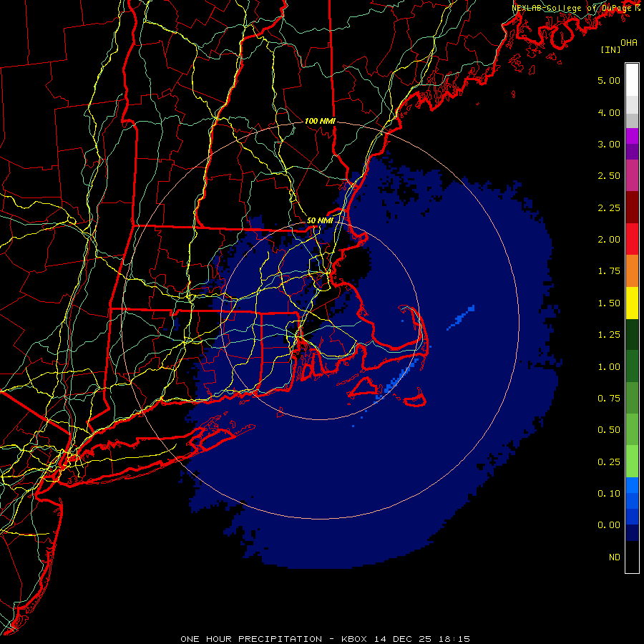Click the '5.00' scale label
Viewport: 644px width, 644px height.
coord(609,80)
